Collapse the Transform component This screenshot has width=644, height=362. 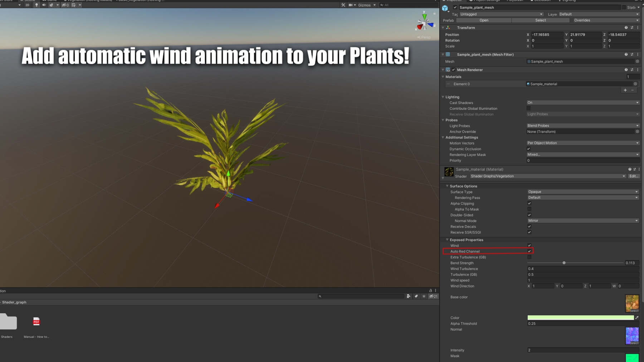pos(443,28)
